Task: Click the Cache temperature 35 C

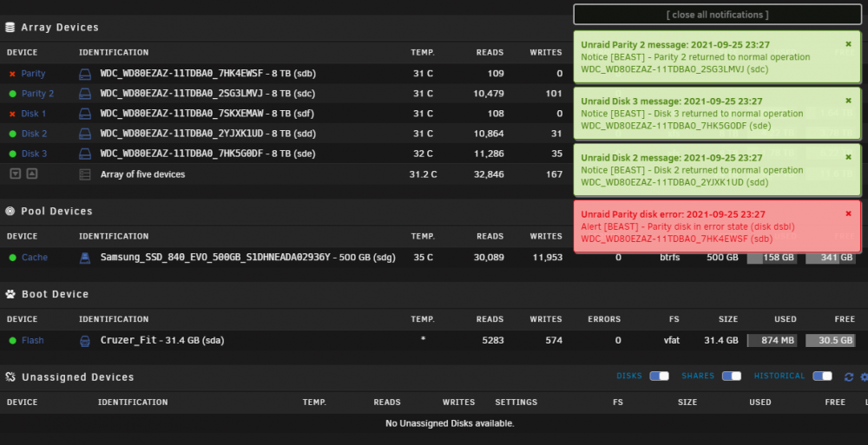Action: [423, 258]
